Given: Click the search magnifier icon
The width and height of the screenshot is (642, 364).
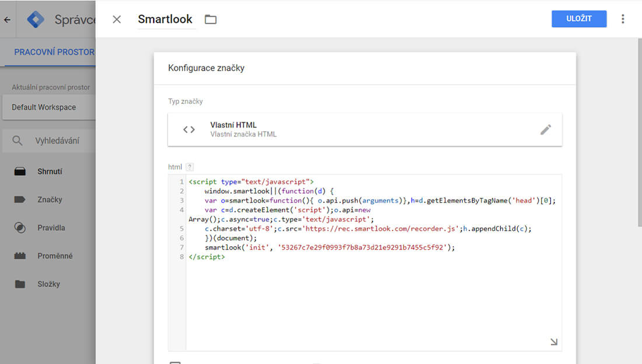Looking at the screenshot, I should coord(17,141).
